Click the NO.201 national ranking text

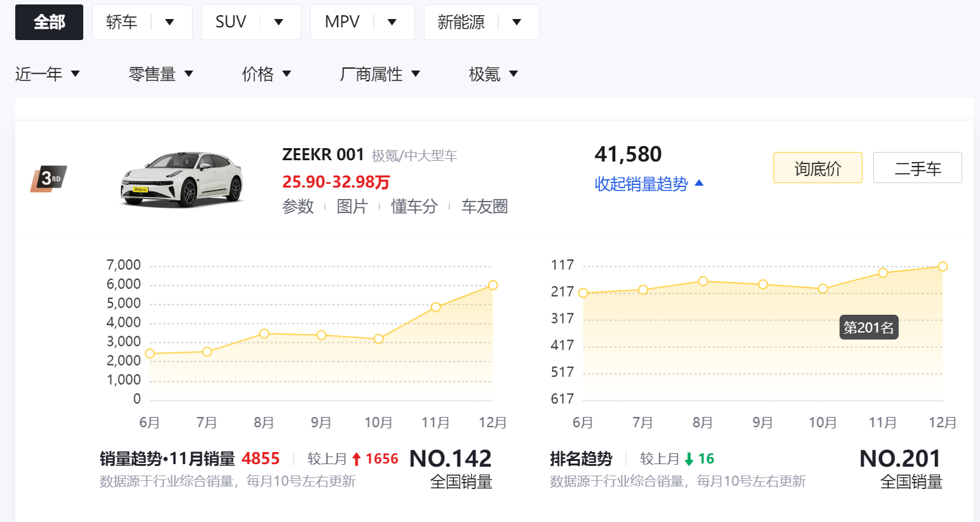tap(901, 458)
